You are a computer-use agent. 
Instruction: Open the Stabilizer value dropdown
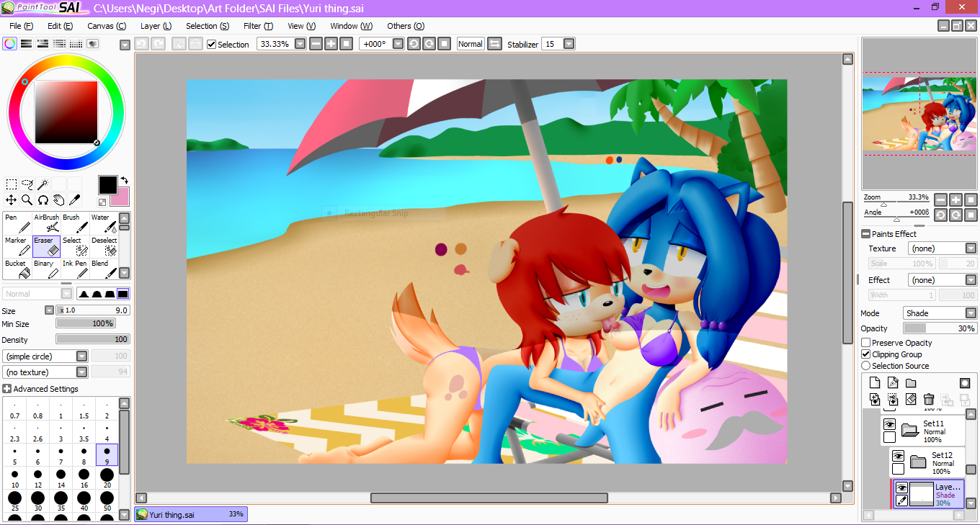pos(569,44)
